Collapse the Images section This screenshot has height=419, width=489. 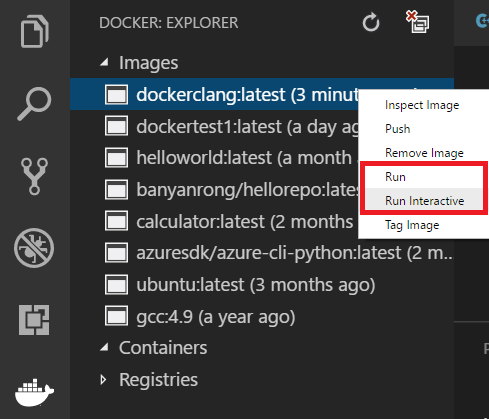(x=104, y=62)
